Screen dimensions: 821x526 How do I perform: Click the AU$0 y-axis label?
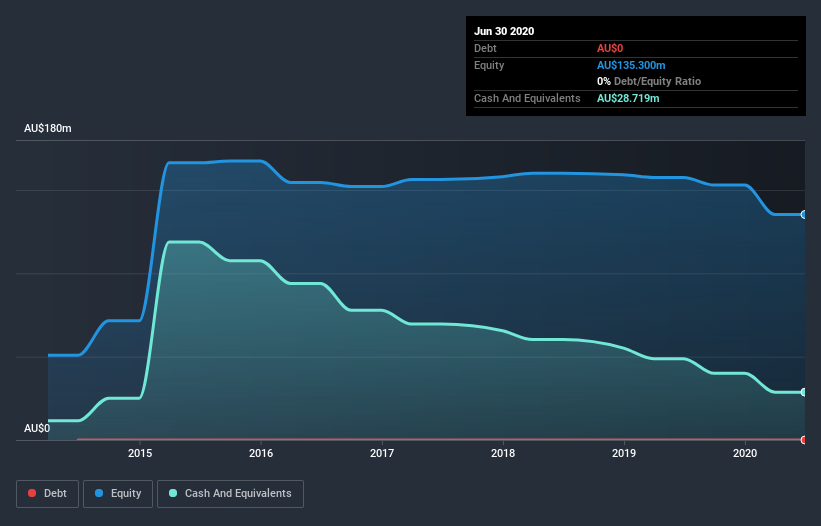tap(37, 428)
